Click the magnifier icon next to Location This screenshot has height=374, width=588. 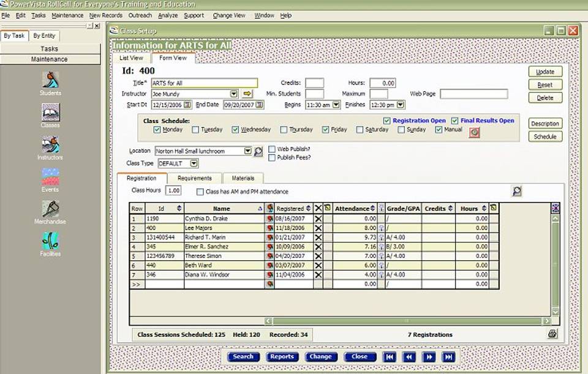258,151
